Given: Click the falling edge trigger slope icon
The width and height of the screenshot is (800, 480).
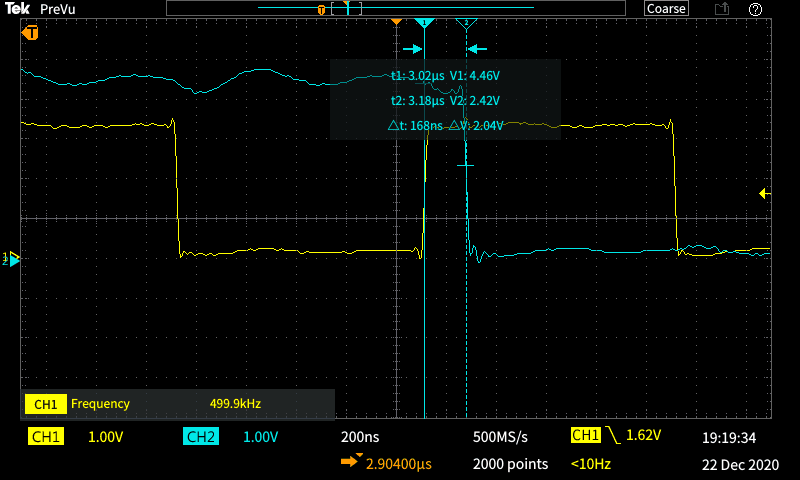Looking at the screenshot, I should pos(612,436).
